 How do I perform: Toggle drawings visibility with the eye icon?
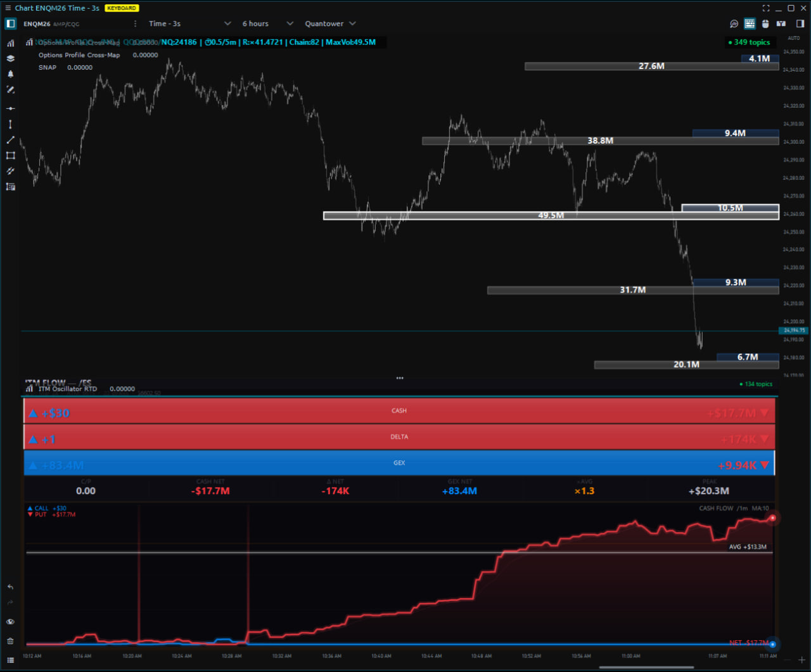click(x=10, y=622)
